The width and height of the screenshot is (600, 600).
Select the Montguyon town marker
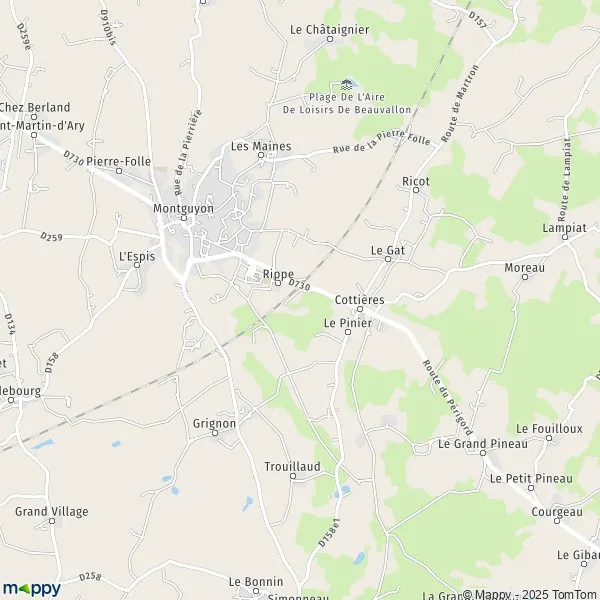tap(184, 218)
